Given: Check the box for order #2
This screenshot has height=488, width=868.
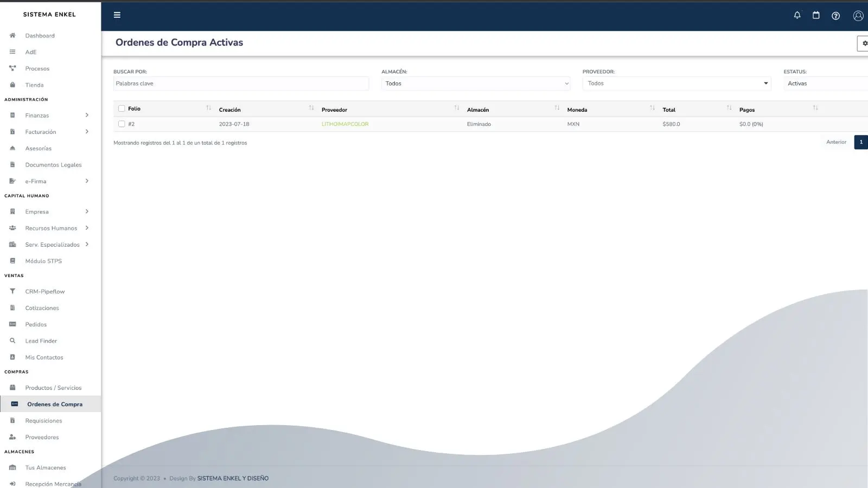Looking at the screenshot, I should click(122, 124).
